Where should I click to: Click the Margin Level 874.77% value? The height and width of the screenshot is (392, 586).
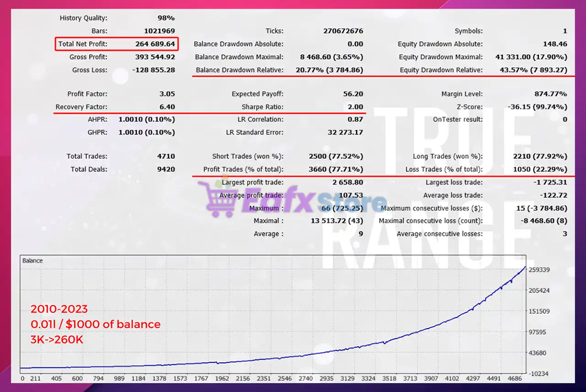(552, 94)
